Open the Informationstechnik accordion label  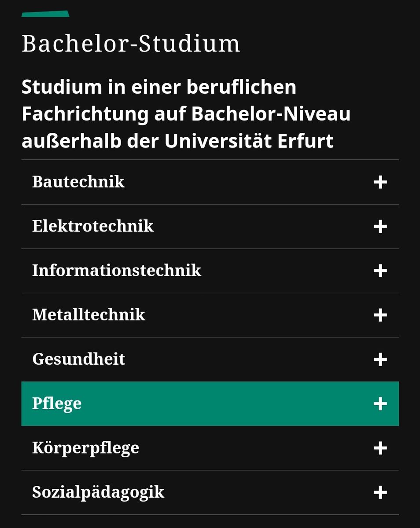[117, 271]
